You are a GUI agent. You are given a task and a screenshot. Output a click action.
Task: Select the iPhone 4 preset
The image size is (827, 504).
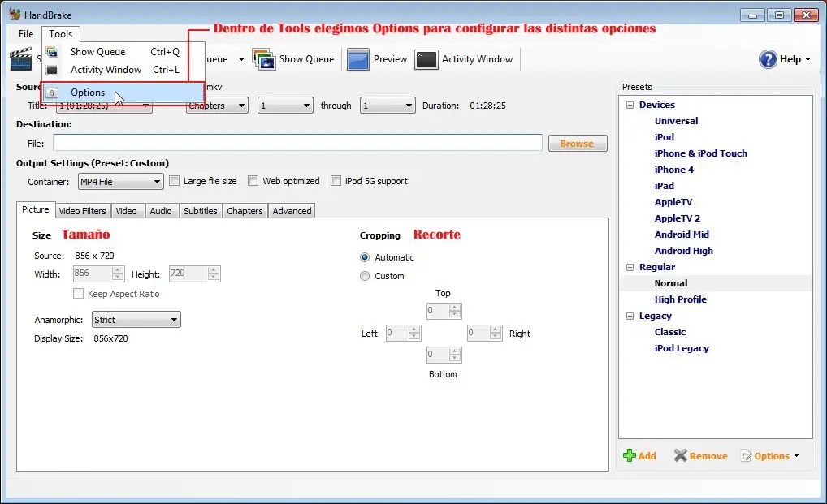click(673, 170)
